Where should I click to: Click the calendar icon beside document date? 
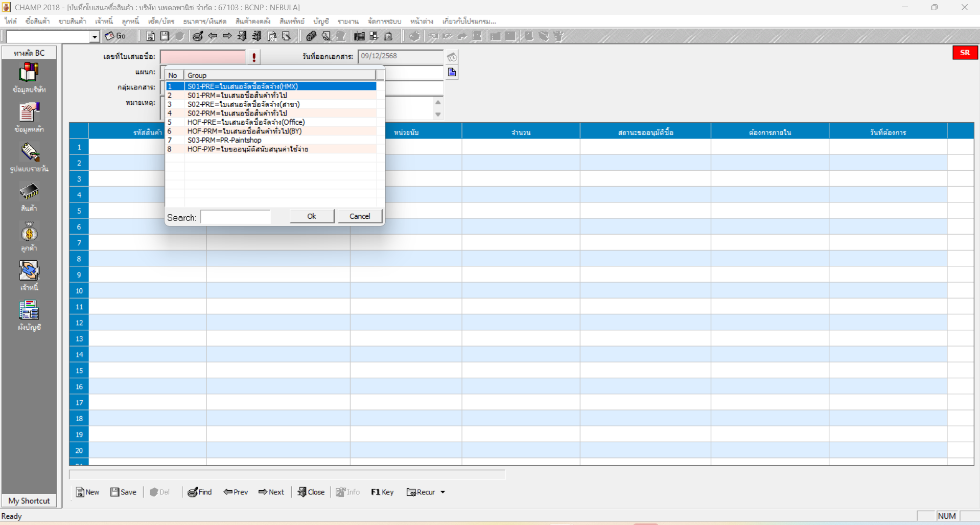pos(452,57)
